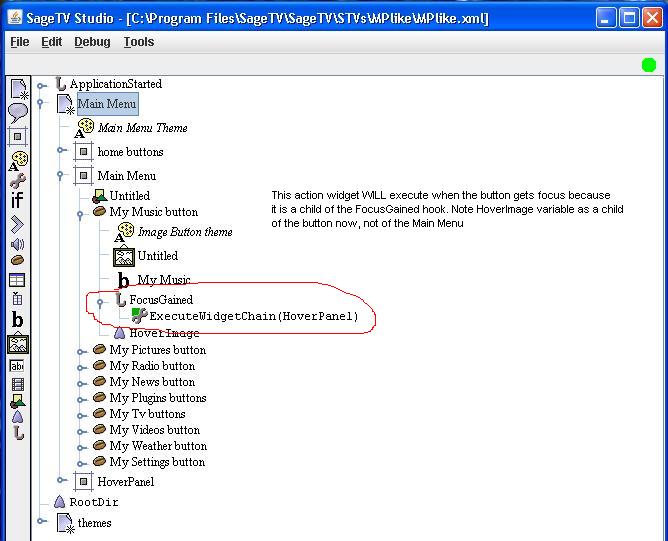Collapse the My Music button node

click(82, 213)
